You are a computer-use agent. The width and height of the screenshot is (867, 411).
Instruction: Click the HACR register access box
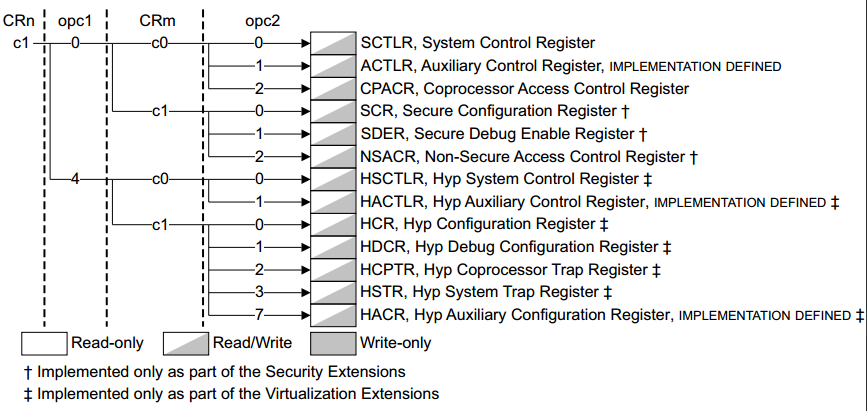(333, 315)
